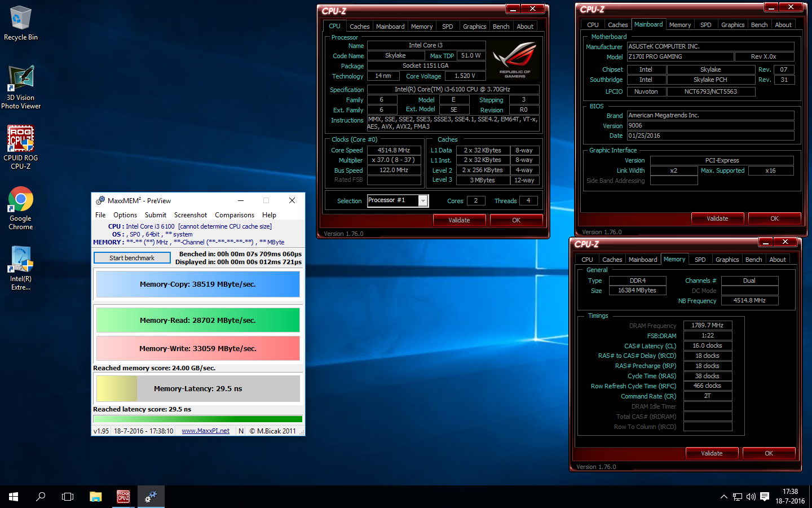Screen dimensions: 812x508
Task: Click the Memory-Write result bar
Action: 198,348
